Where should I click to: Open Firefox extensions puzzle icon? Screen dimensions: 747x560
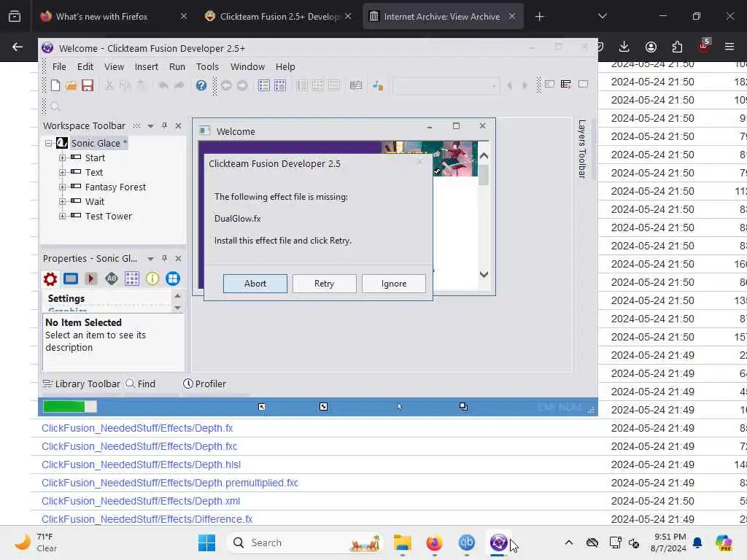[677, 47]
